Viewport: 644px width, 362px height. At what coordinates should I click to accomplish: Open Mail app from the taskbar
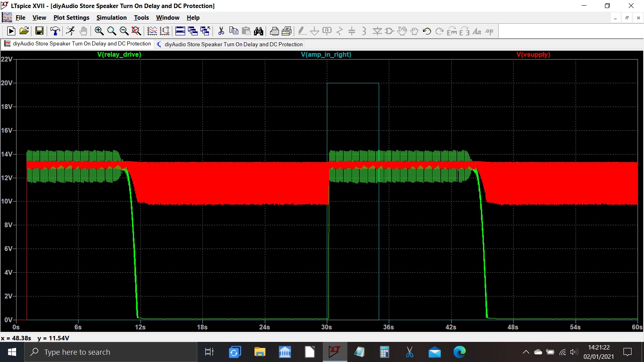[x=435, y=352]
